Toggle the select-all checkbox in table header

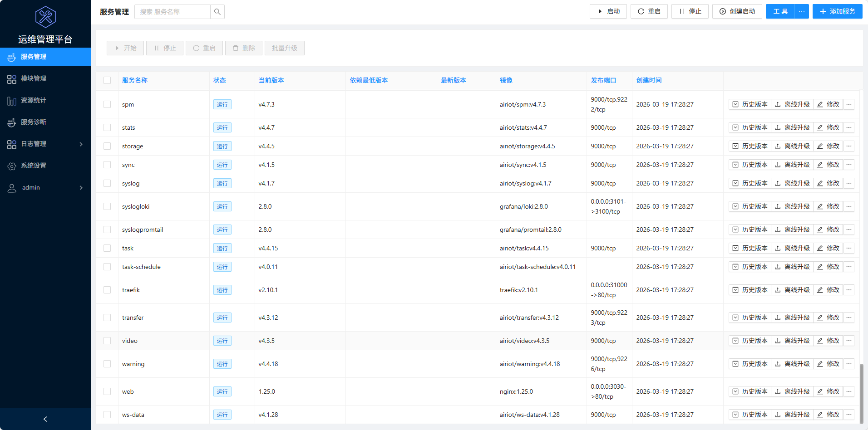point(107,80)
